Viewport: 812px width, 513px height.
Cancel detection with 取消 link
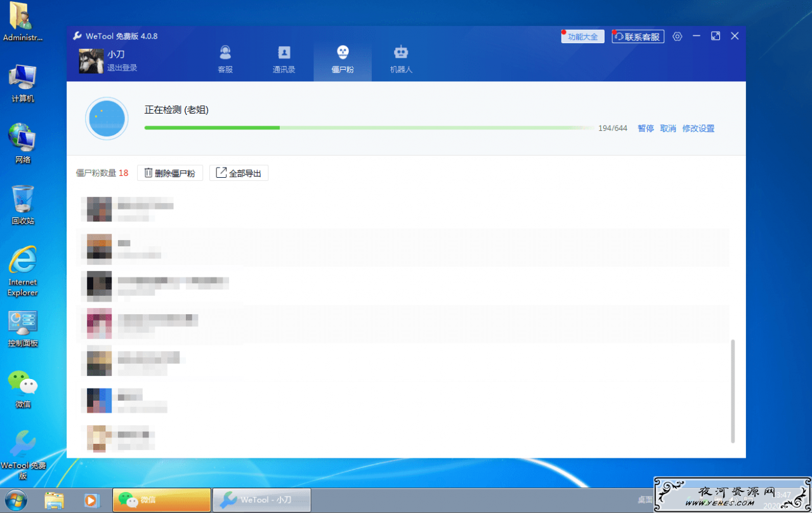click(668, 128)
